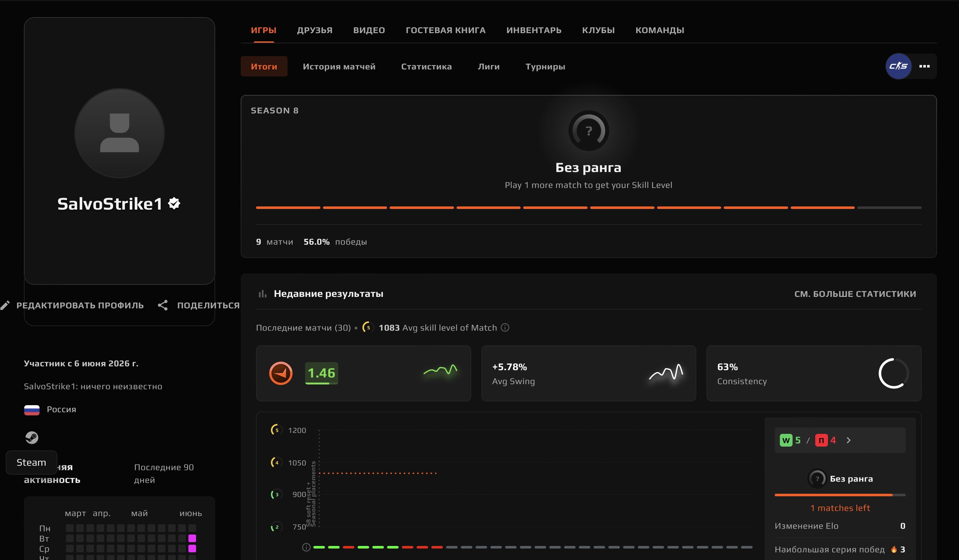Click РЕДАКТИРОВАТЬ ПРОФИЛЬ
Viewport: 959px width, 560px height.
point(80,305)
